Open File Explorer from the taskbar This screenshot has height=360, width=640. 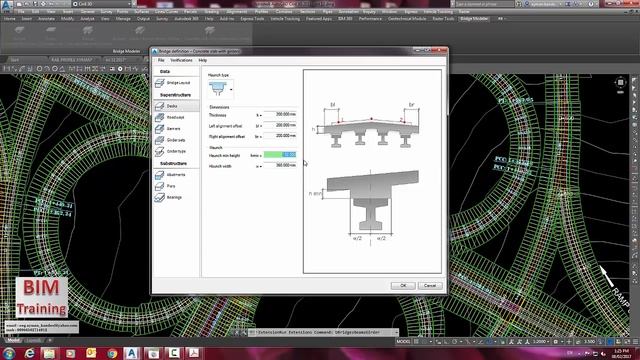click(49, 353)
